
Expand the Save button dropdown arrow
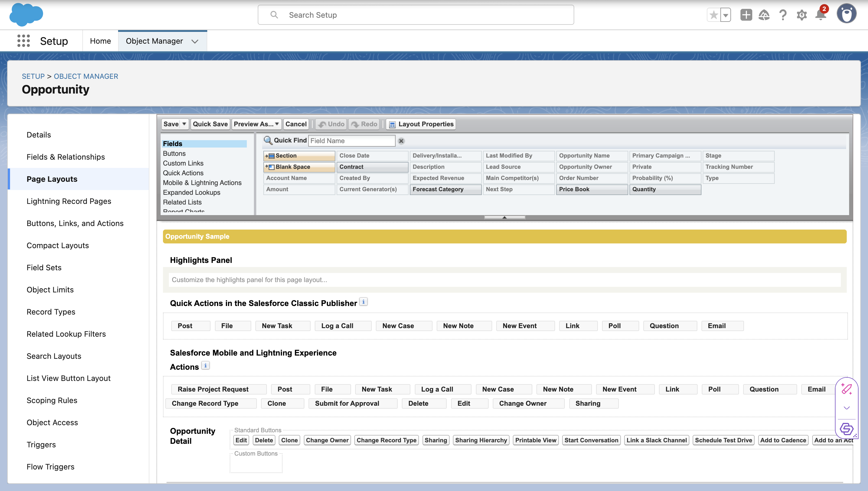(184, 124)
